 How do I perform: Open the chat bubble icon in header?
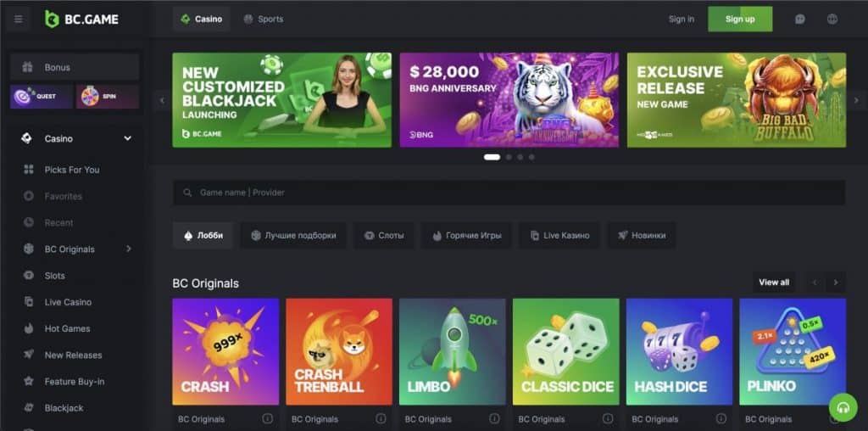(800, 19)
